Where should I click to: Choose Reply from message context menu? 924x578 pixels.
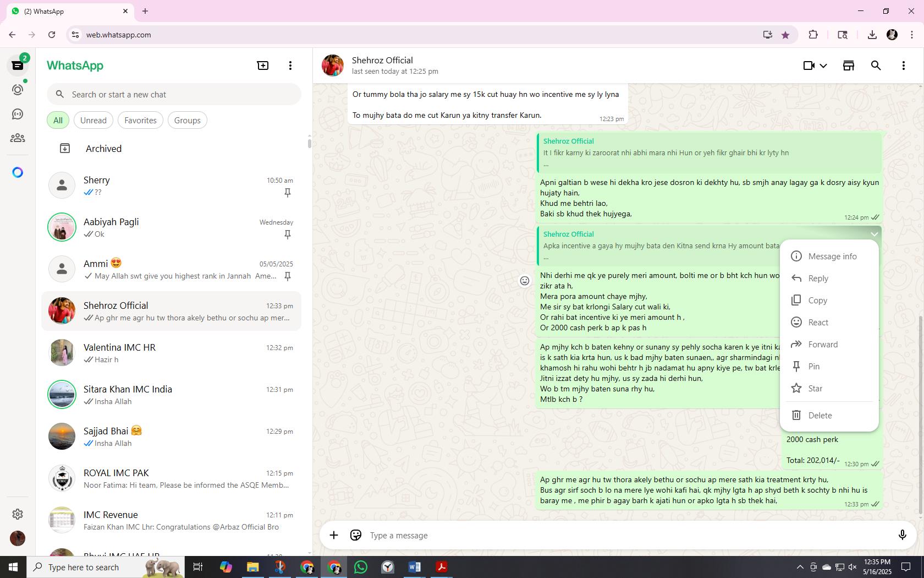(x=829, y=279)
